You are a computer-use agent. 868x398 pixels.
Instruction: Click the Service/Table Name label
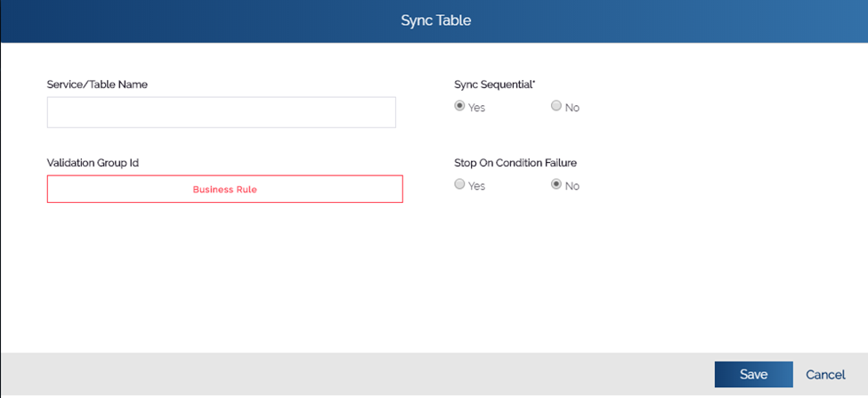point(97,84)
